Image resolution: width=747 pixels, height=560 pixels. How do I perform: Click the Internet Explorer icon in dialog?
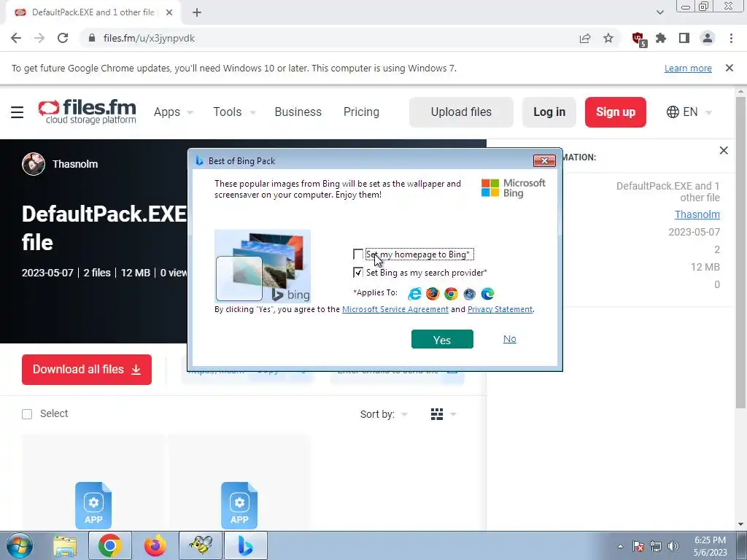[414, 294]
